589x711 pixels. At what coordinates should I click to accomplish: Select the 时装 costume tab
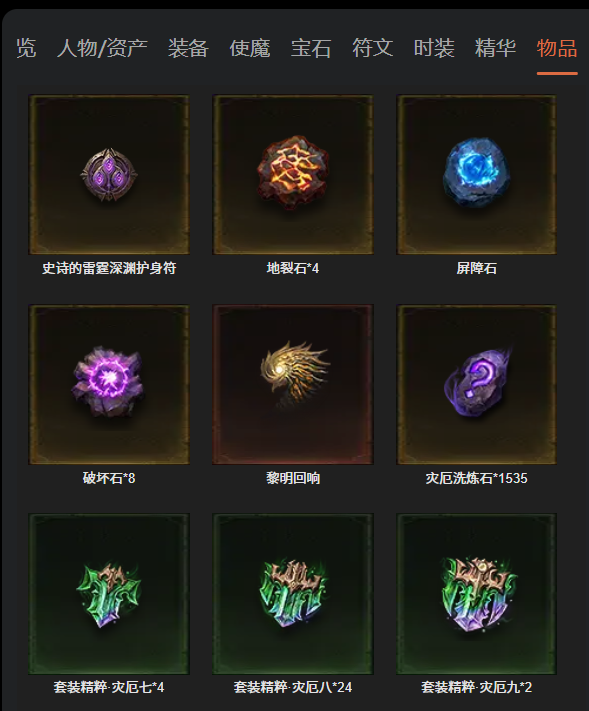(434, 48)
